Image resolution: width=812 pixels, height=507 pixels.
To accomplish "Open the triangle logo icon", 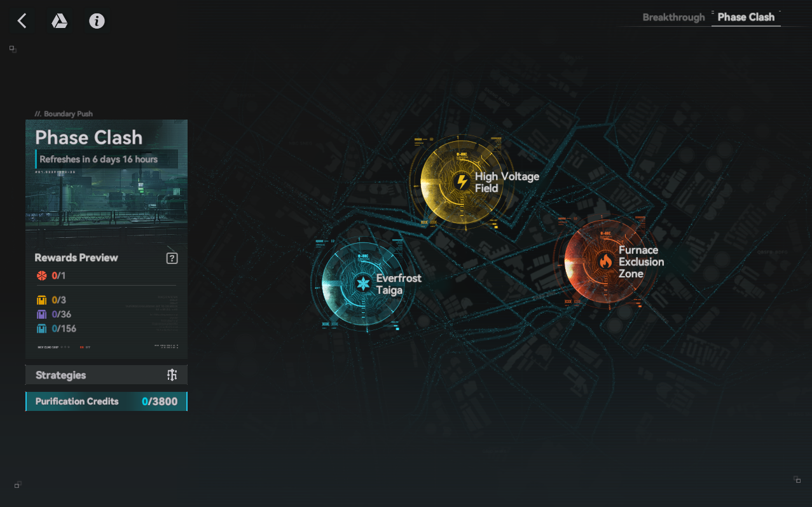I will click(x=59, y=21).
